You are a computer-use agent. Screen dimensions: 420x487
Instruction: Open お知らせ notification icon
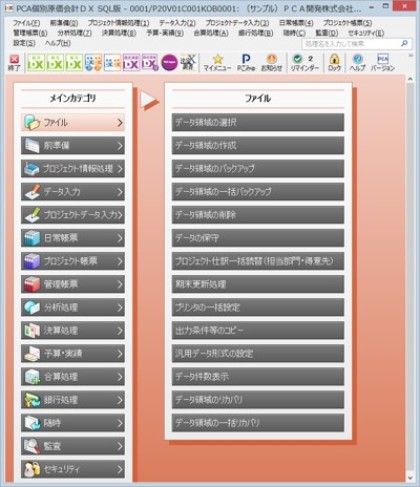point(272,63)
